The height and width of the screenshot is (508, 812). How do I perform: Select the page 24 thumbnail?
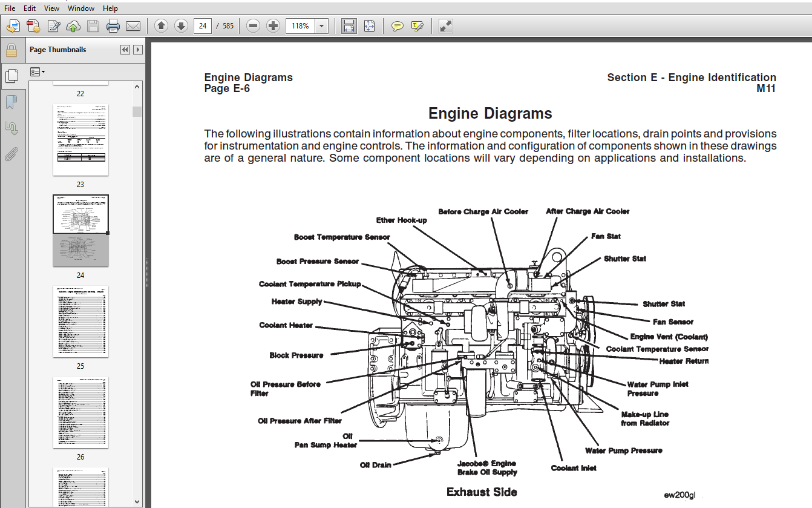pyautogui.click(x=80, y=231)
